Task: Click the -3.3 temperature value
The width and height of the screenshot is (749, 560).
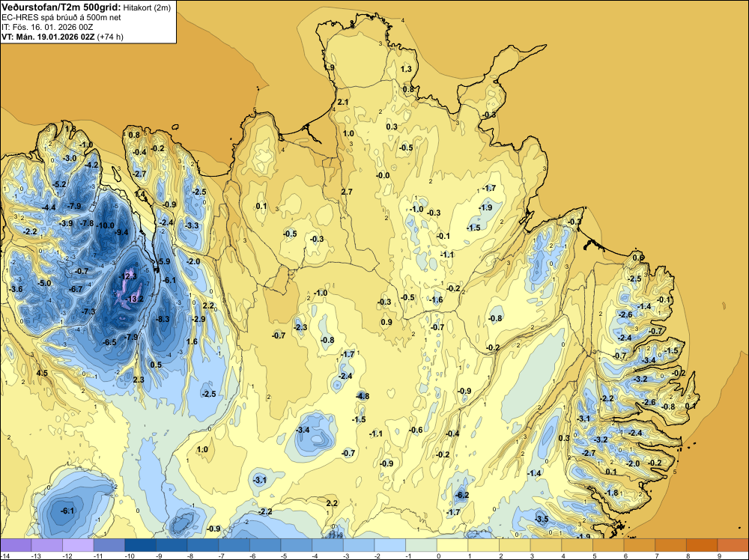Action: 192,225
